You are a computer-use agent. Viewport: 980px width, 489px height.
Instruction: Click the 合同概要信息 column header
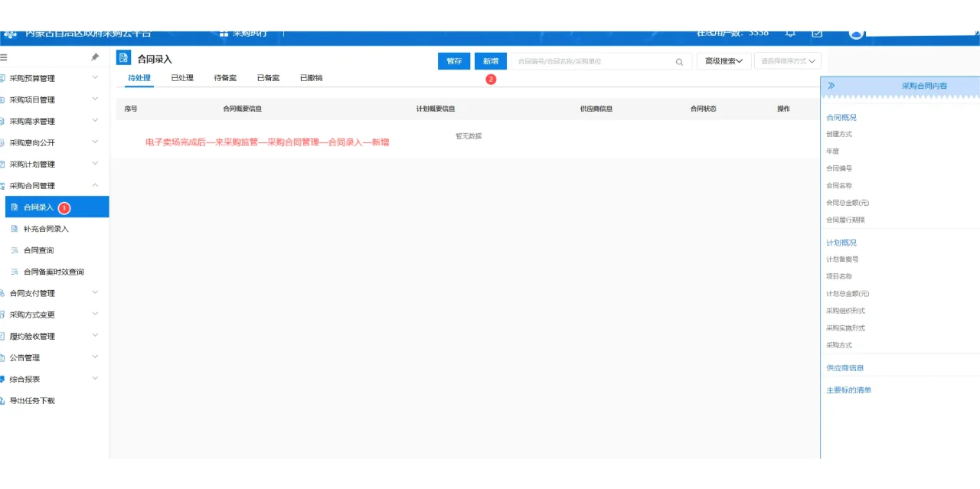click(242, 109)
